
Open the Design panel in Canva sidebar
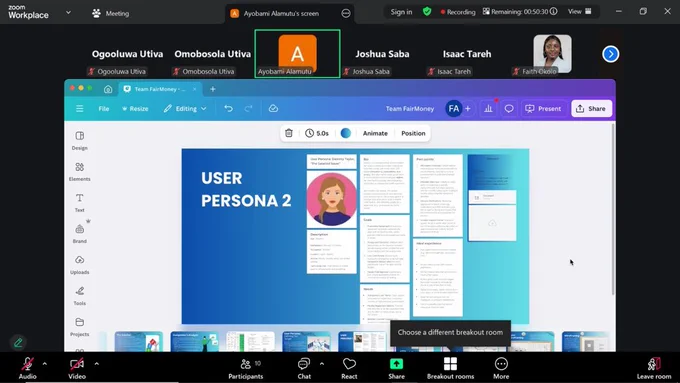(79, 141)
